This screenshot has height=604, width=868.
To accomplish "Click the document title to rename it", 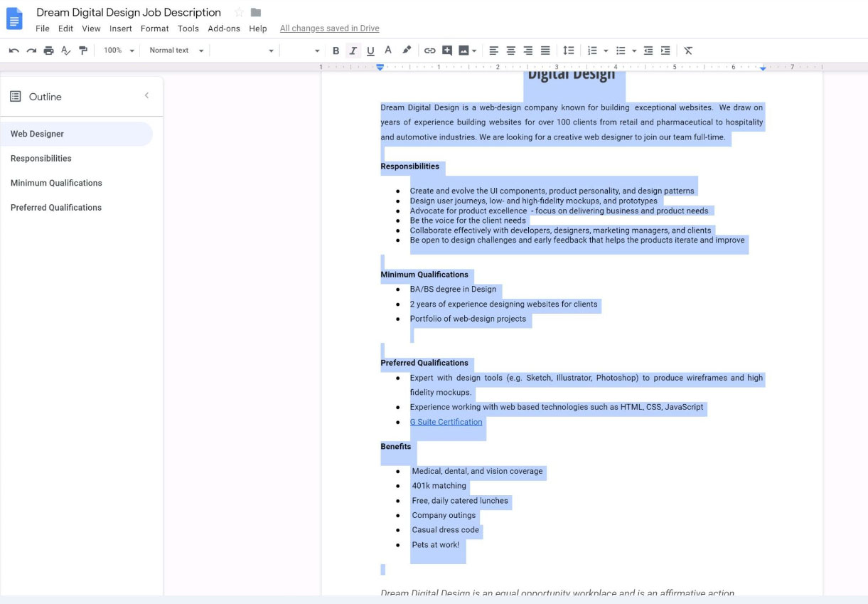I will (129, 12).
